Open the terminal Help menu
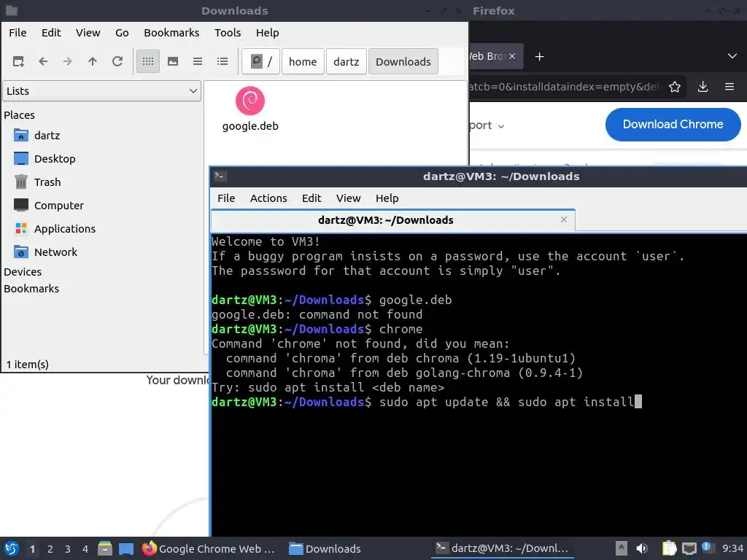The image size is (747, 560). point(387,198)
